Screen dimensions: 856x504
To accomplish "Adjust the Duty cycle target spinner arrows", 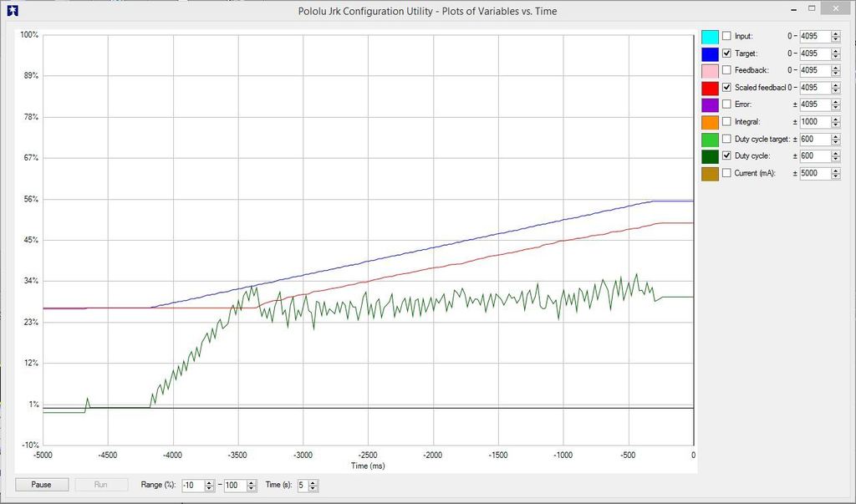I will pos(836,140).
